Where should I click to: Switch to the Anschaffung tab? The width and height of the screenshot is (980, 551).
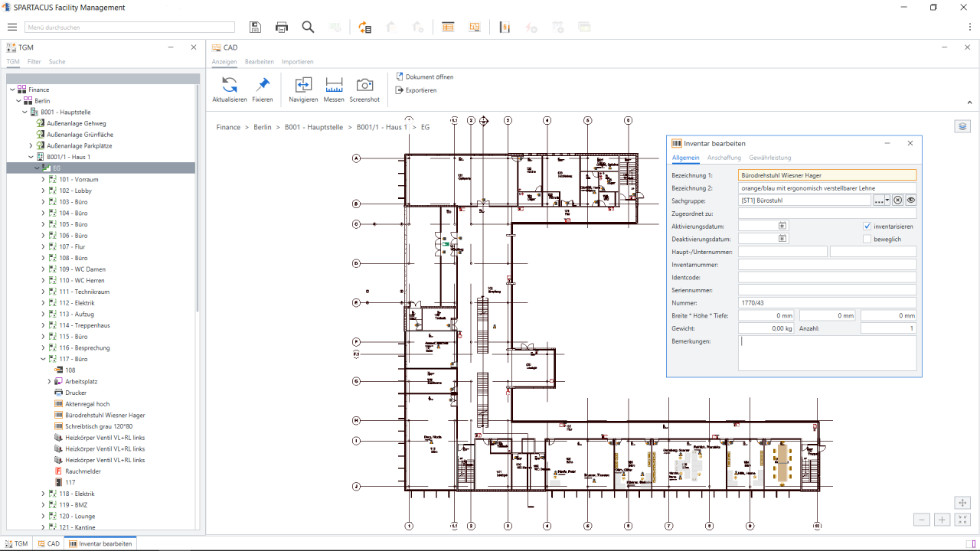724,158
